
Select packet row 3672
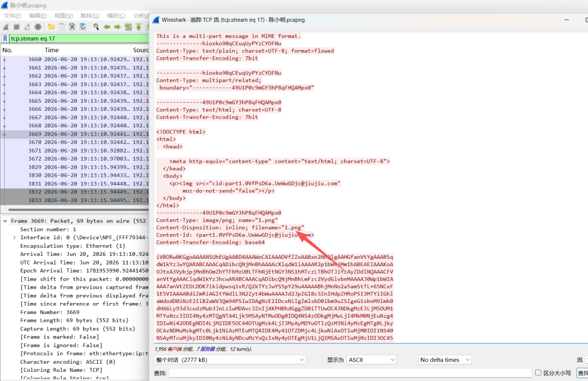(75, 159)
